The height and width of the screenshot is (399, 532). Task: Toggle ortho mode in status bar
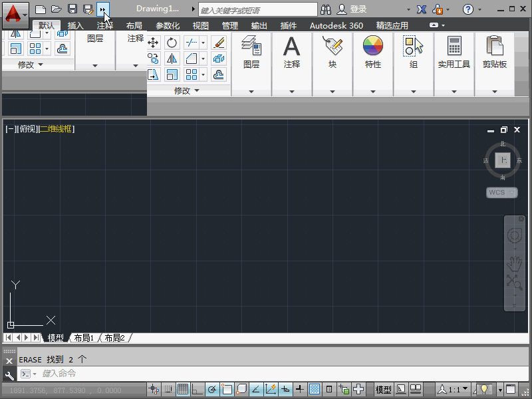(198, 389)
